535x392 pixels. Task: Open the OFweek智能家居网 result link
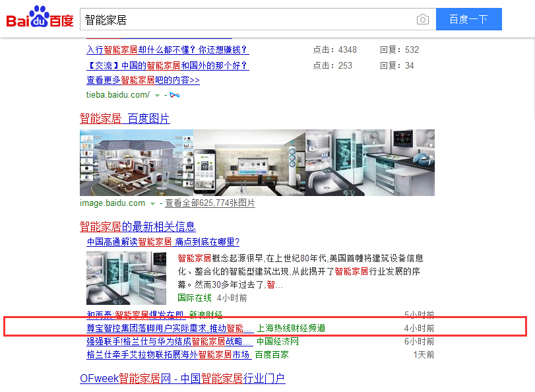(x=183, y=378)
